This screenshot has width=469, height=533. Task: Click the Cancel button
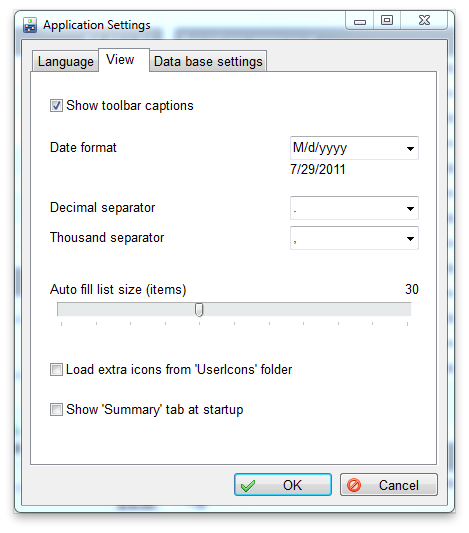(389, 485)
